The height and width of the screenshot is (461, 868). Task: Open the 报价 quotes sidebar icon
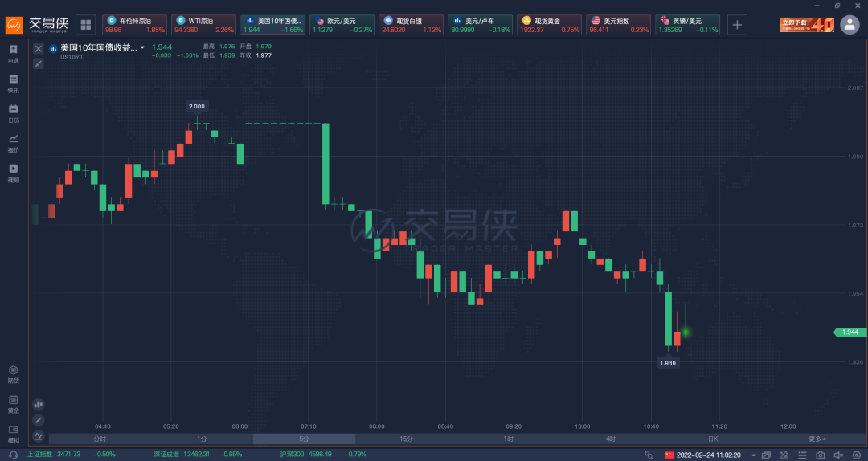coord(14,143)
